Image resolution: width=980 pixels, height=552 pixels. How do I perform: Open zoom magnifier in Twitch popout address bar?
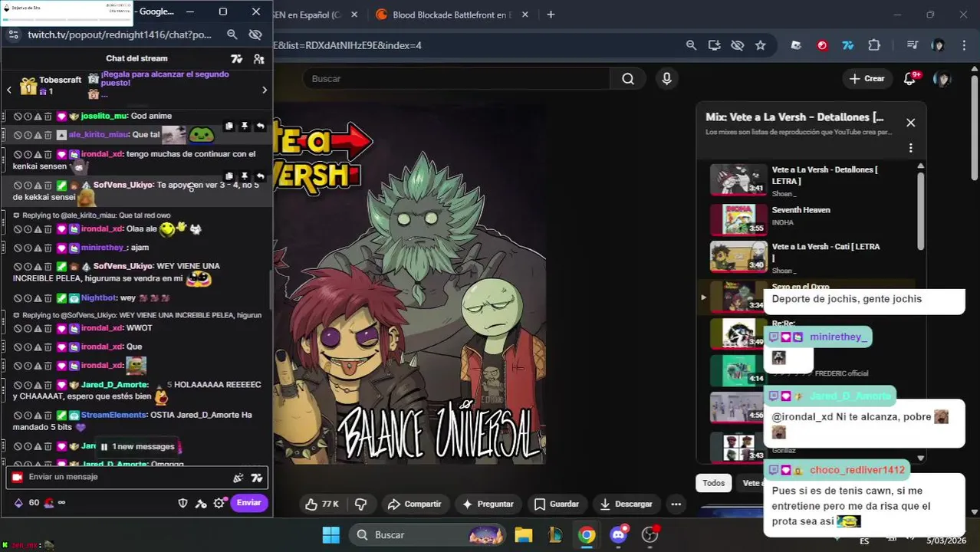[x=232, y=34]
